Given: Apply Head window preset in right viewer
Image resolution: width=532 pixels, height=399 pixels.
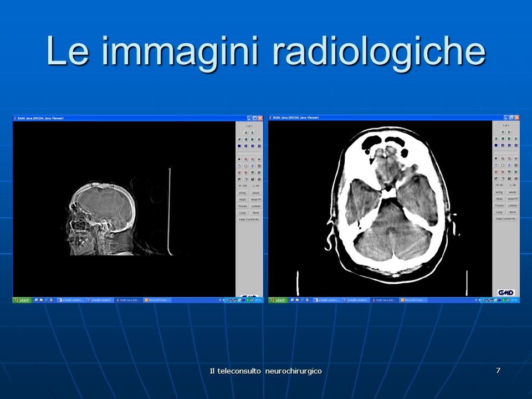Looking at the screenshot, I should [x=499, y=199].
